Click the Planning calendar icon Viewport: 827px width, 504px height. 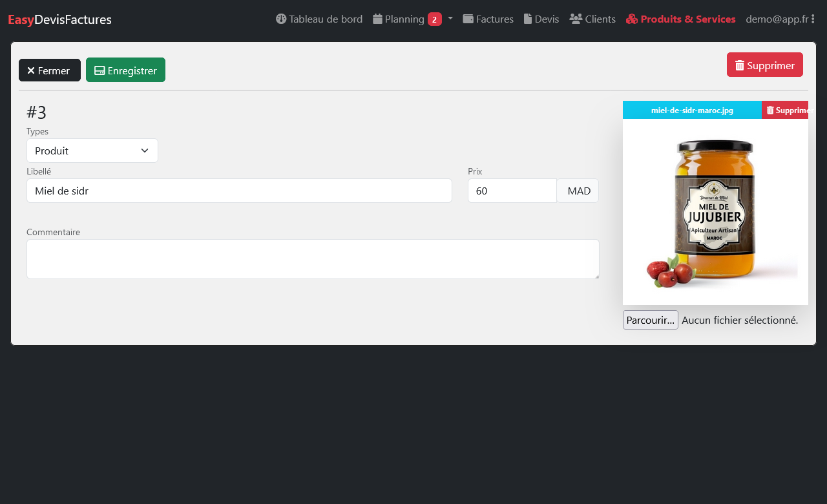[378, 19]
